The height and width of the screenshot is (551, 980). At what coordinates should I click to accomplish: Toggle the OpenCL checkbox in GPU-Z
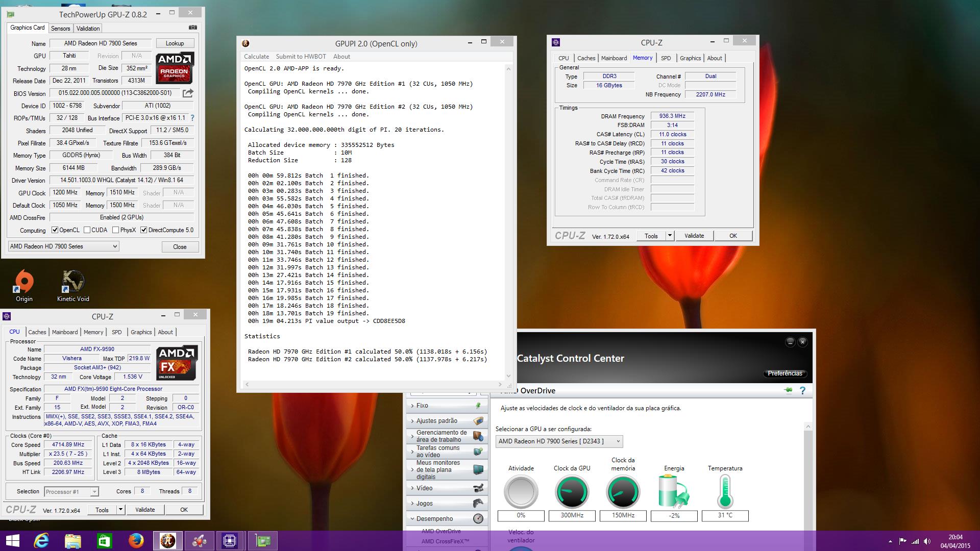coord(55,230)
